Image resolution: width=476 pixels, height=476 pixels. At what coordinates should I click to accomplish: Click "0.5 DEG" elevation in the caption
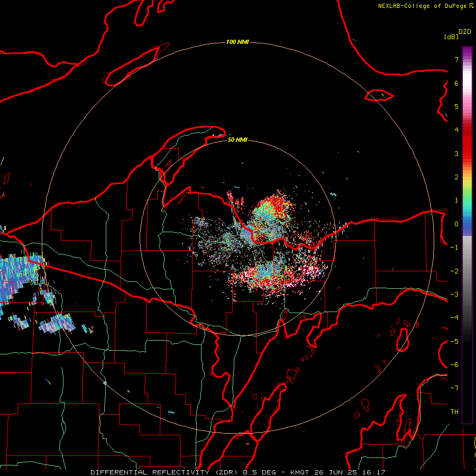[x=260, y=472]
